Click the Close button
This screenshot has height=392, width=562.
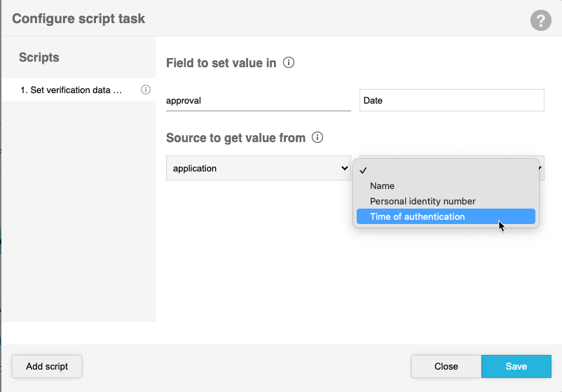click(446, 366)
